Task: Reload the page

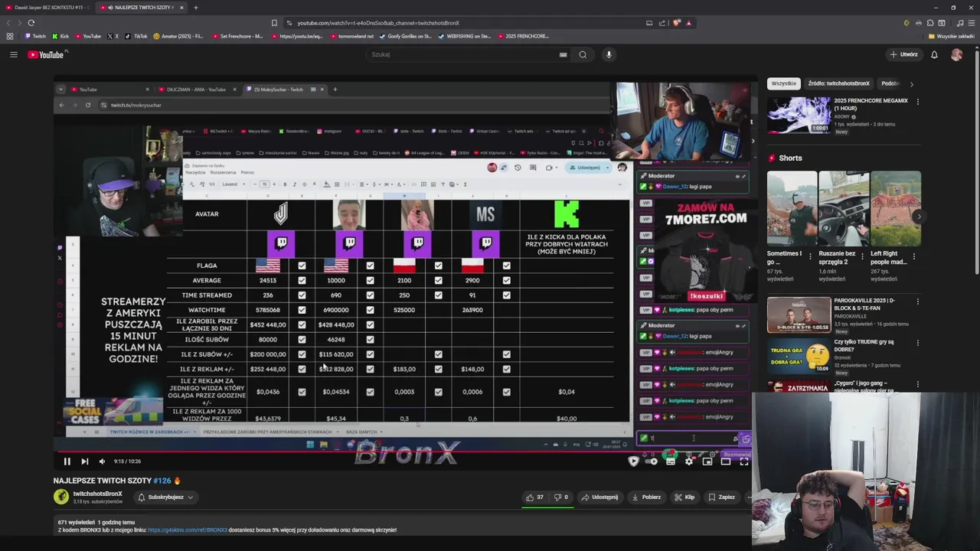Action: click(x=31, y=23)
